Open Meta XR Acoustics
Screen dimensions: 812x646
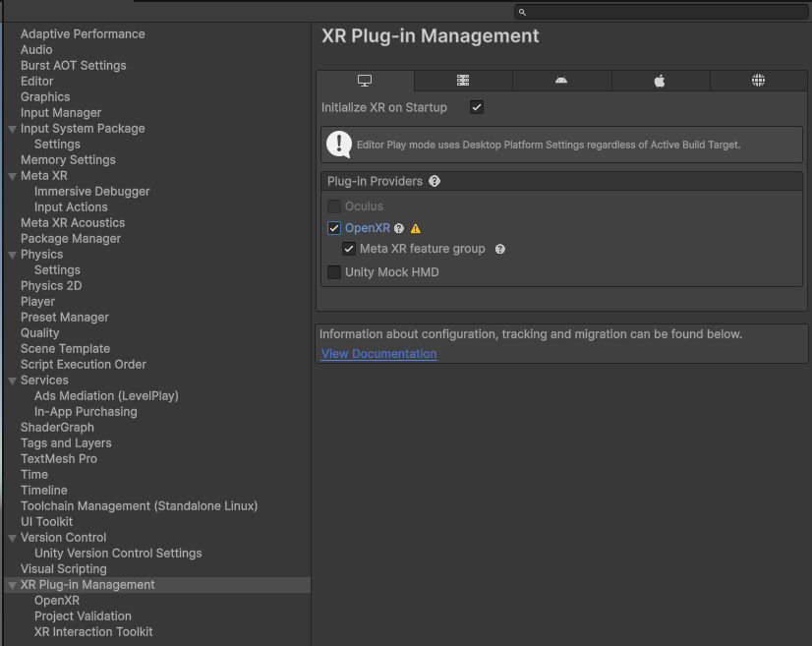[x=73, y=223]
